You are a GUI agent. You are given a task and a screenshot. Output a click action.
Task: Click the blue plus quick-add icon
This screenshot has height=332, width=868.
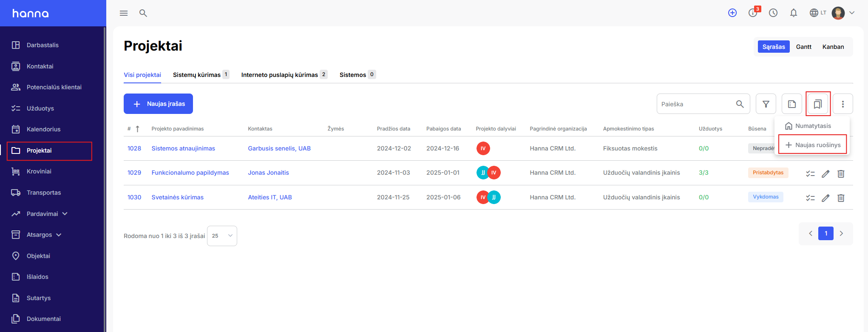pos(732,13)
